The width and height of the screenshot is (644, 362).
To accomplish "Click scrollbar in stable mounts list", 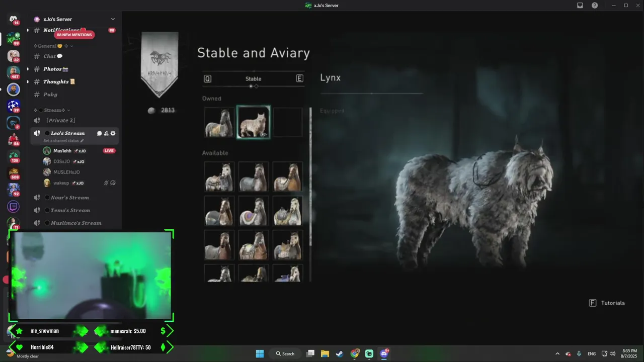I will coord(310,176).
